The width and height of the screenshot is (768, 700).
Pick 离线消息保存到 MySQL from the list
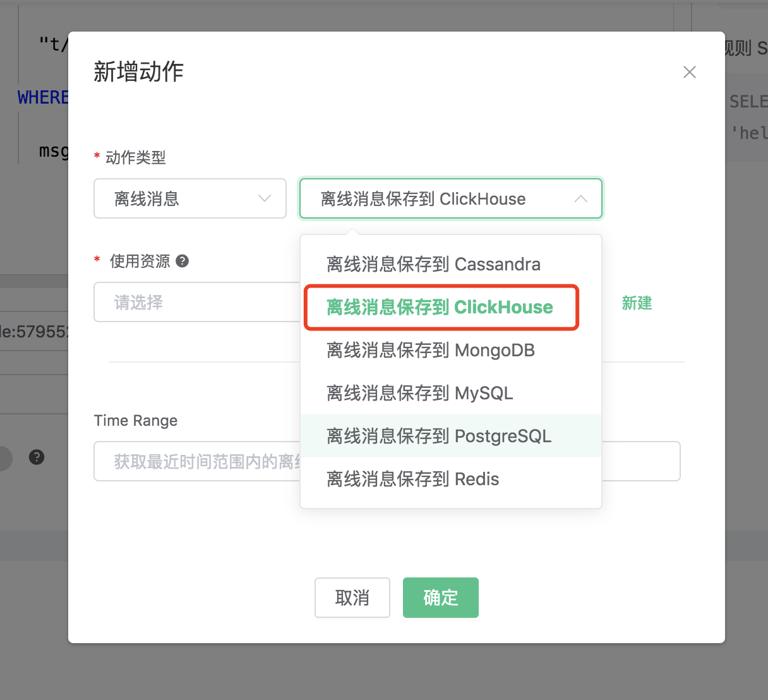click(x=419, y=393)
